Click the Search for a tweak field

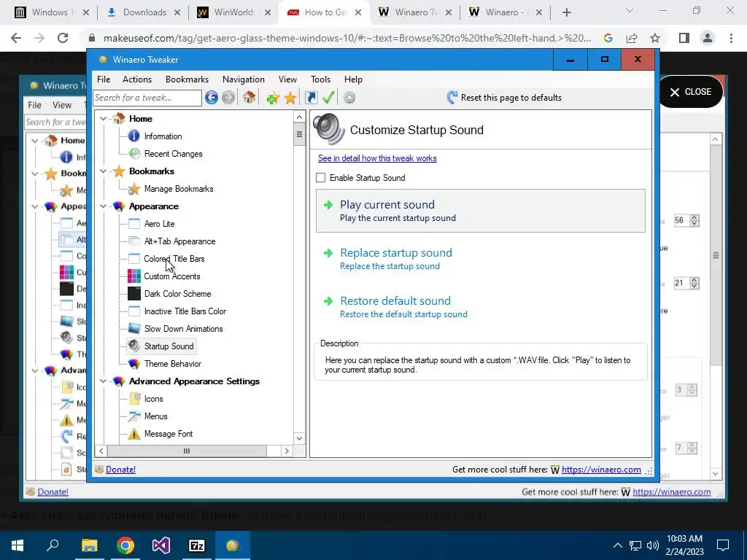(x=147, y=98)
